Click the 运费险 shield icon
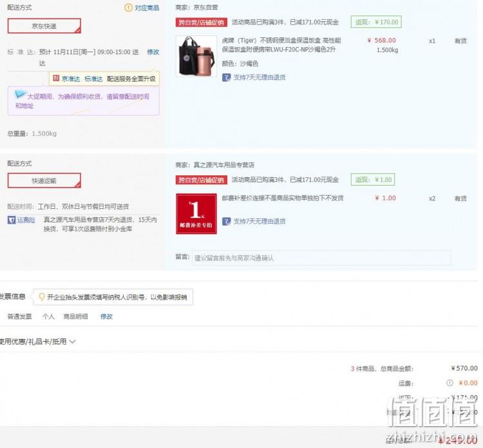 [12, 220]
